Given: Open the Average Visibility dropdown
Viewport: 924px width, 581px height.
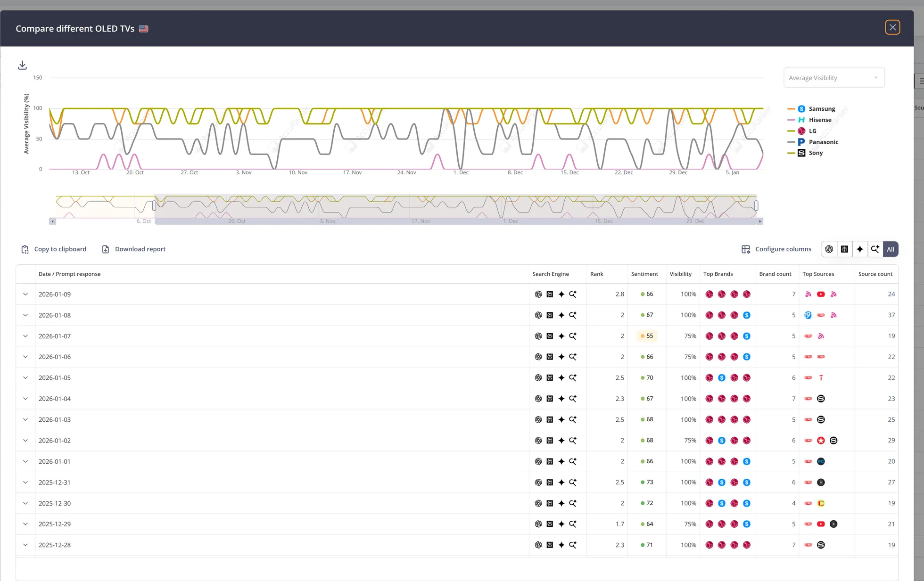Looking at the screenshot, I should coord(833,78).
